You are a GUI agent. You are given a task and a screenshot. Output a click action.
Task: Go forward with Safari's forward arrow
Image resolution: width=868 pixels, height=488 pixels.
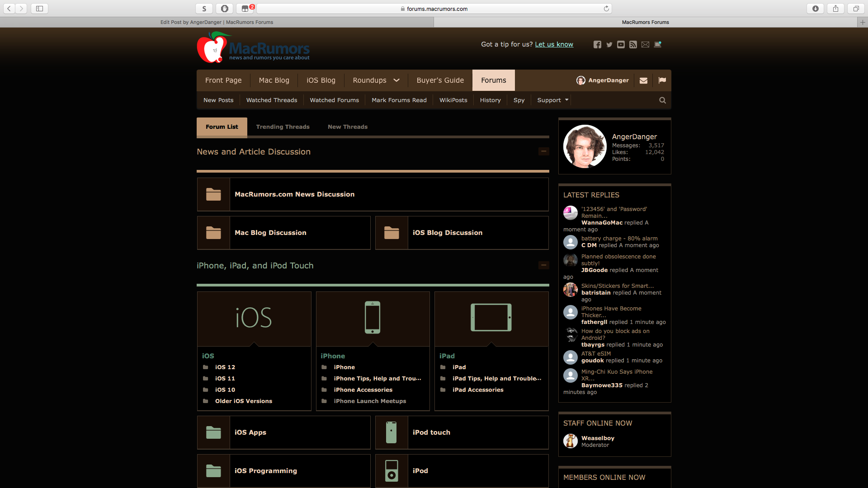[21, 9]
